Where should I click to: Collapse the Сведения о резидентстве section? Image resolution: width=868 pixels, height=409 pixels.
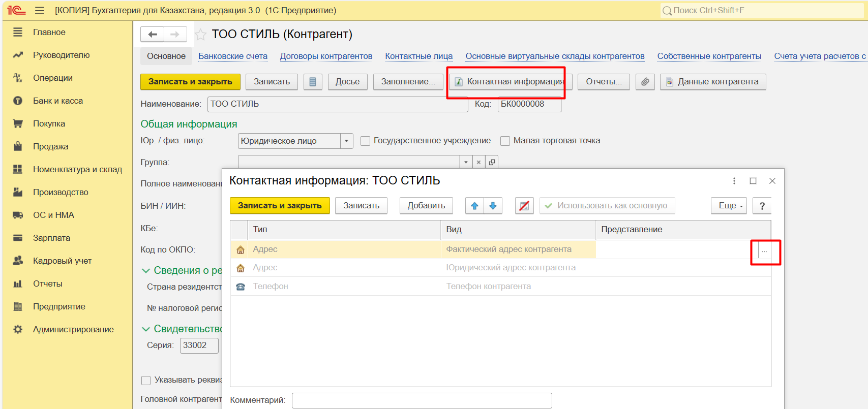[146, 271]
